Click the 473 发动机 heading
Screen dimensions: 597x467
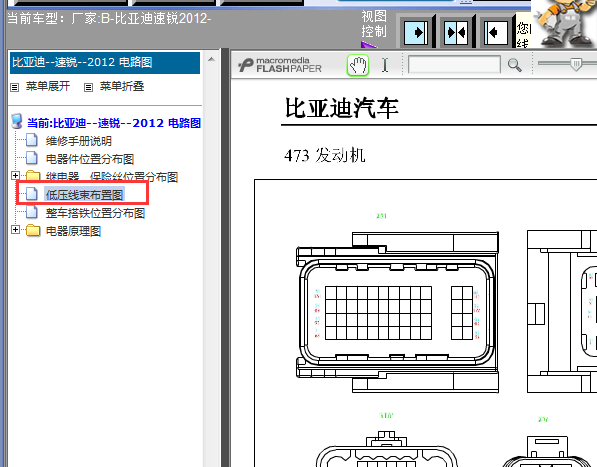(324, 156)
